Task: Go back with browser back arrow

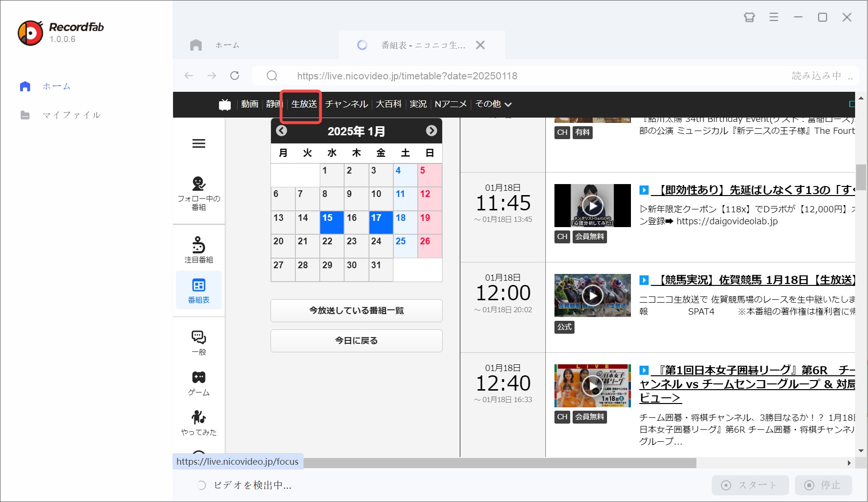Action: click(189, 76)
